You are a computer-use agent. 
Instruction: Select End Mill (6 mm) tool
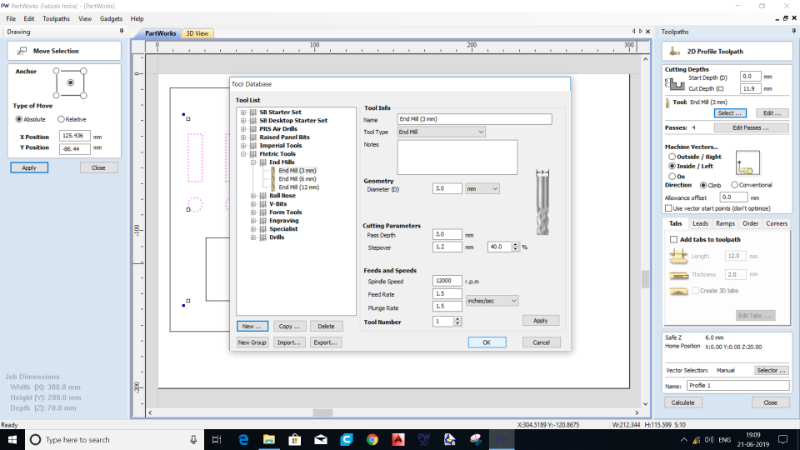click(297, 179)
